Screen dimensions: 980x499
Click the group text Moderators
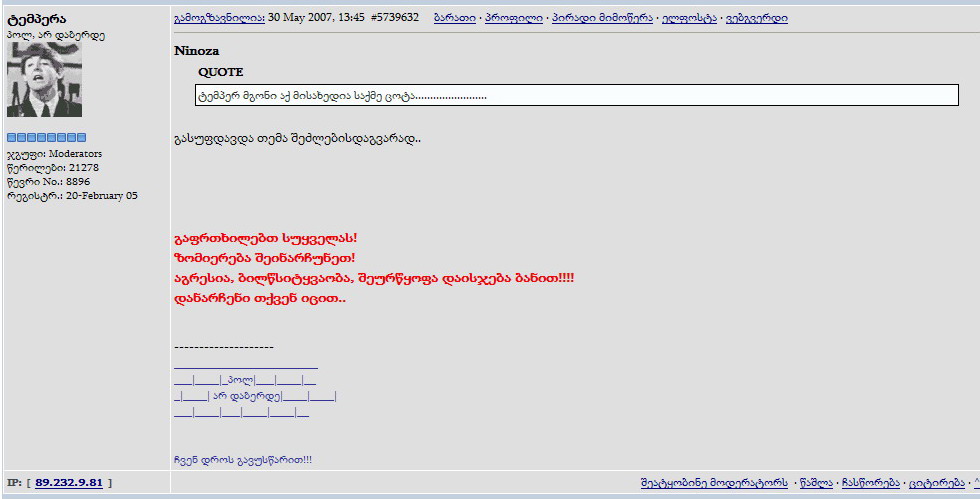(75, 154)
